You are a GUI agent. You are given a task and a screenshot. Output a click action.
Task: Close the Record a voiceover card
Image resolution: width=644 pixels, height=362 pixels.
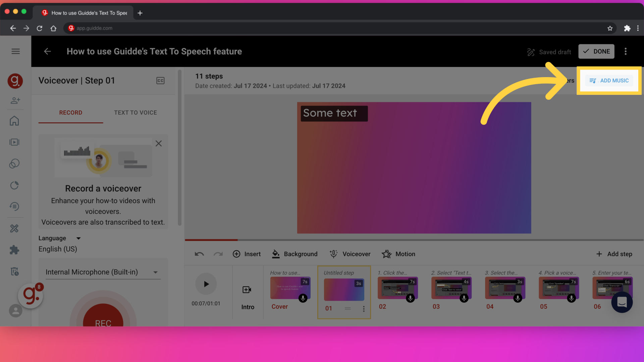tap(159, 143)
